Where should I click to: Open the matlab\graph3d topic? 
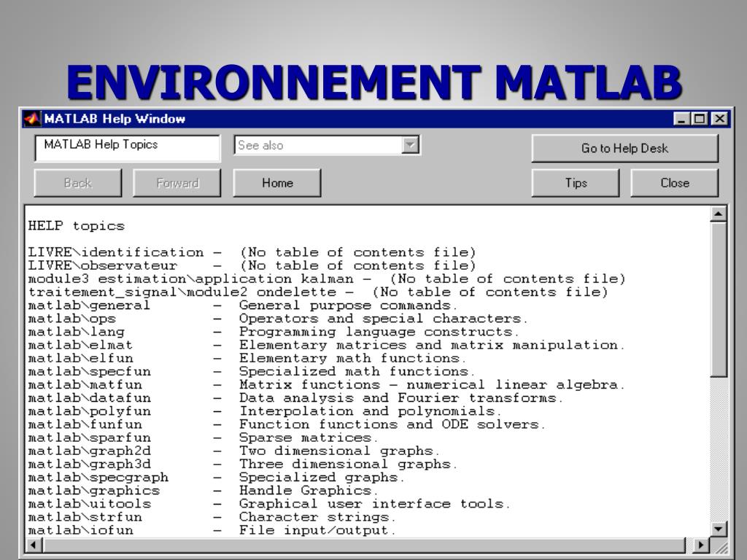click(89, 464)
